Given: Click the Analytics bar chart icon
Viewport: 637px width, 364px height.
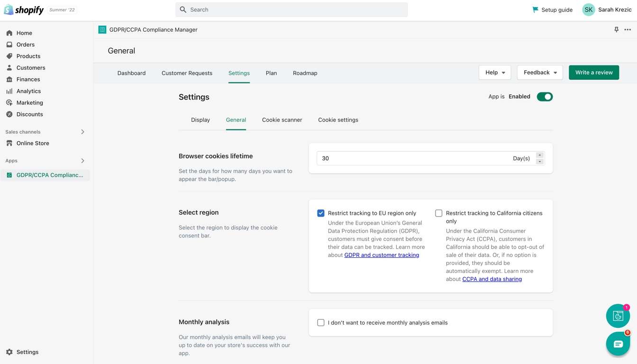Looking at the screenshot, I should 9,91.
